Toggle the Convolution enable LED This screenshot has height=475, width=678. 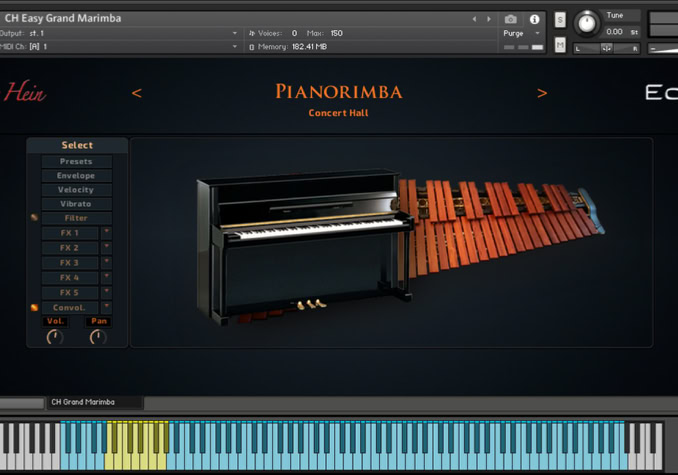coord(34,308)
